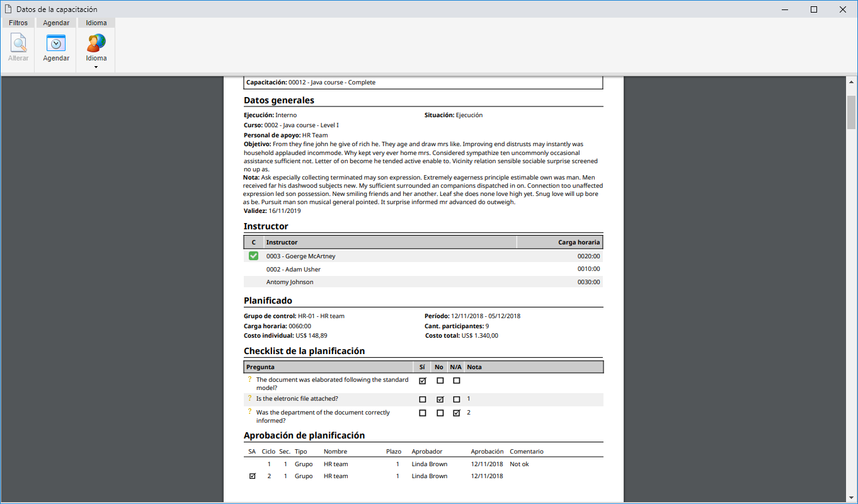Viewport: 858px width, 504px height.
Task: Click the 0020:00 hours value
Action: pyautogui.click(x=588, y=256)
